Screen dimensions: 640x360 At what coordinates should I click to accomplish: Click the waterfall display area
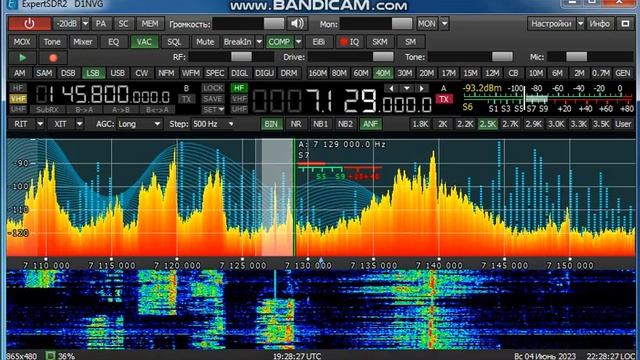321,309
